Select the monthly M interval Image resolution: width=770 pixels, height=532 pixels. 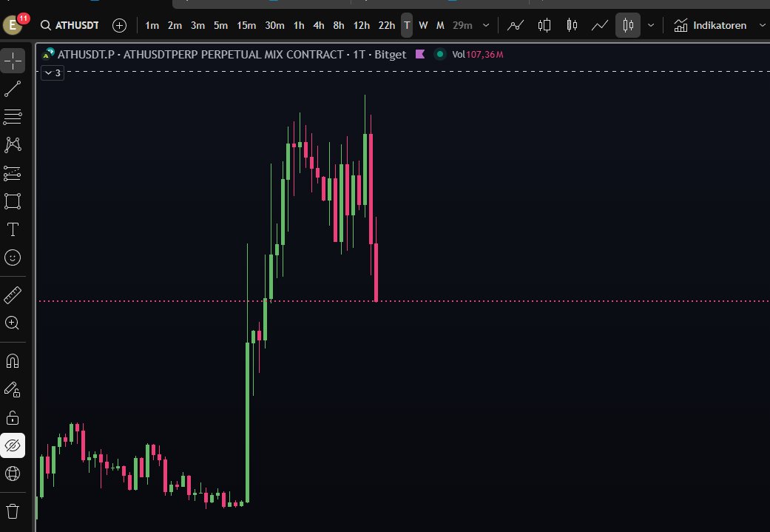coord(441,25)
